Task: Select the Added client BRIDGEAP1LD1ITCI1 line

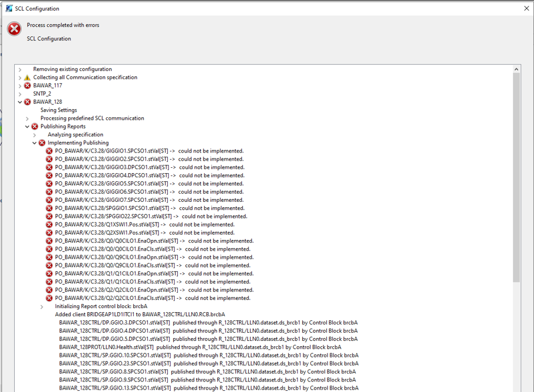Action: click(x=140, y=315)
